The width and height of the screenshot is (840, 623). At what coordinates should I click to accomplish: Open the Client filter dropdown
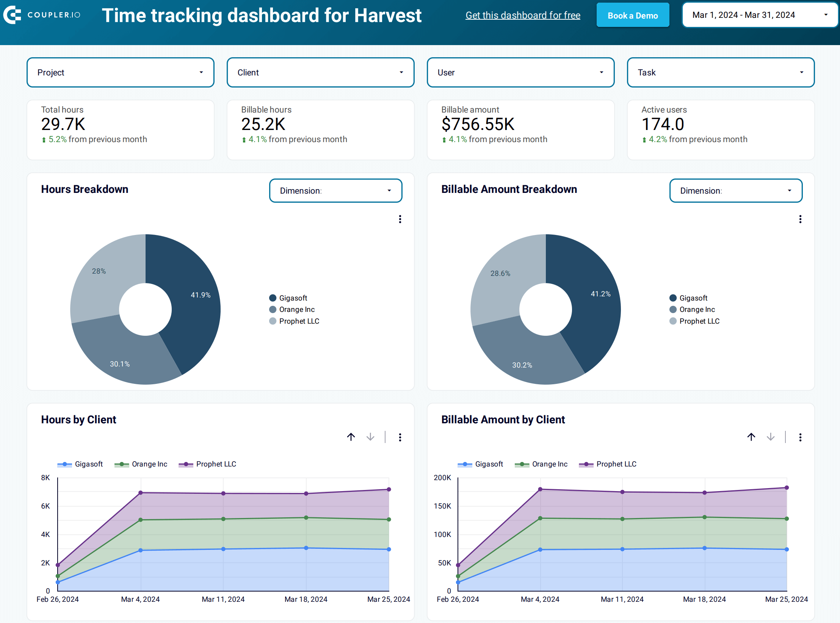pos(321,72)
